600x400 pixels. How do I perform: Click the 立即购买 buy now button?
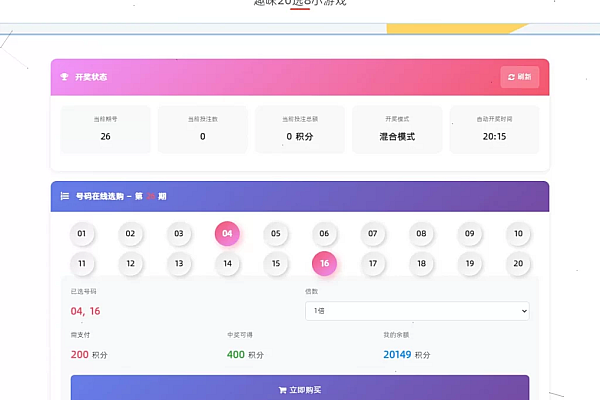pos(300,388)
